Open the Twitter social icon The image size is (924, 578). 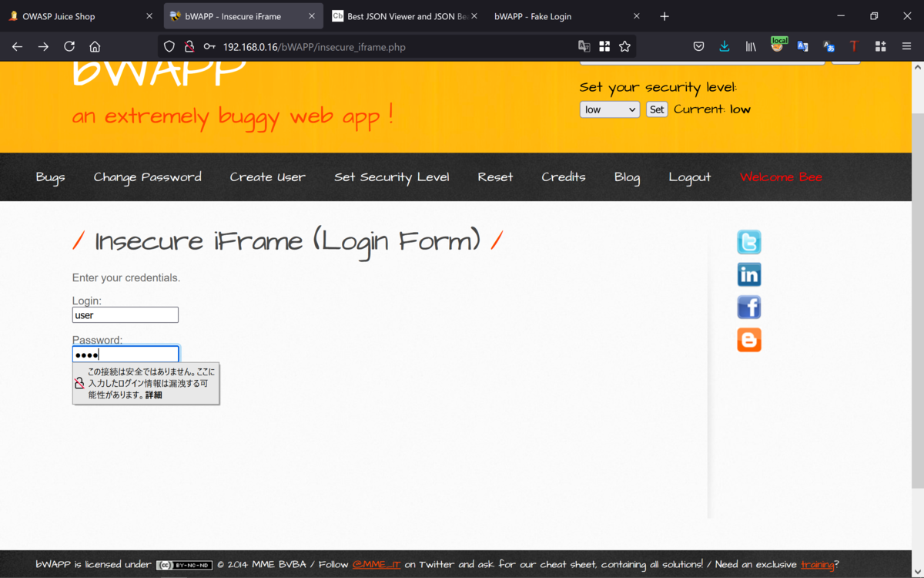pyautogui.click(x=749, y=242)
